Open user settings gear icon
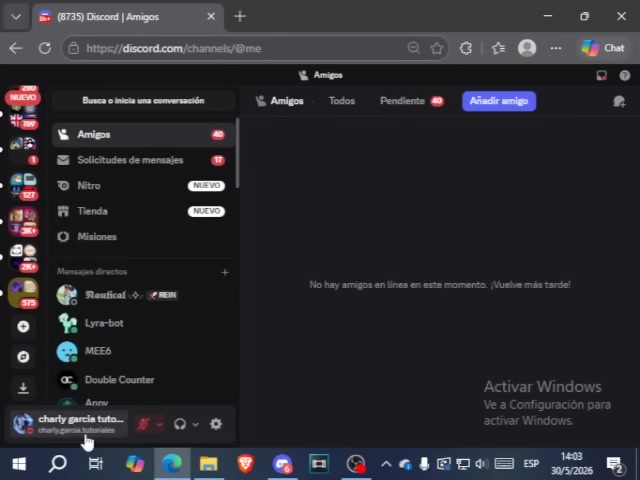The width and height of the screenshot is (640, 480). [x=216, y=424]
